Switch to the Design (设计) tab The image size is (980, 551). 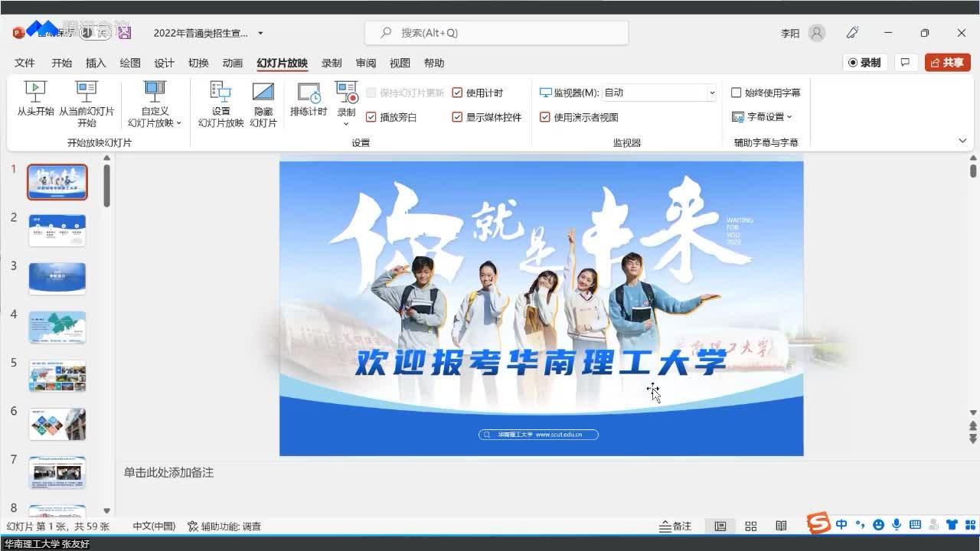pos(164,63)
